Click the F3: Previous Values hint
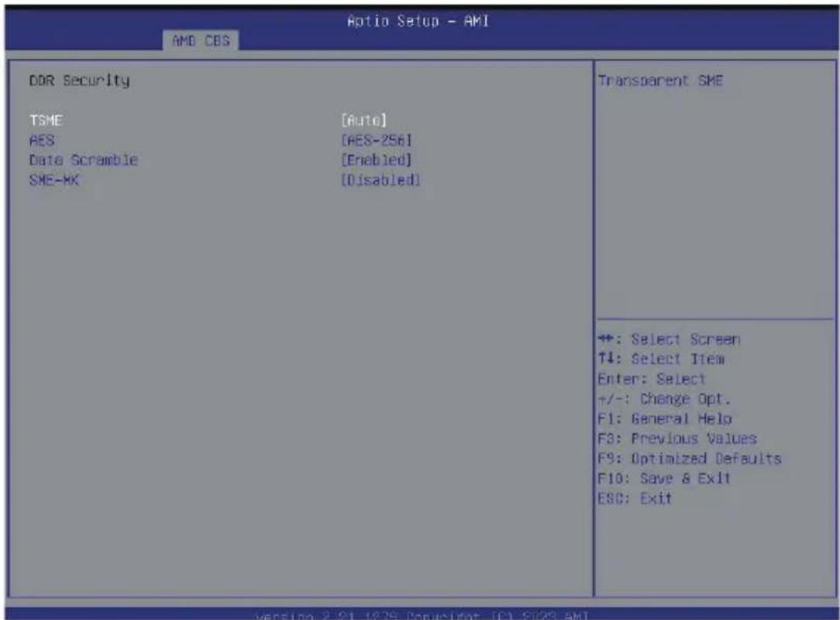 point(677,439)
